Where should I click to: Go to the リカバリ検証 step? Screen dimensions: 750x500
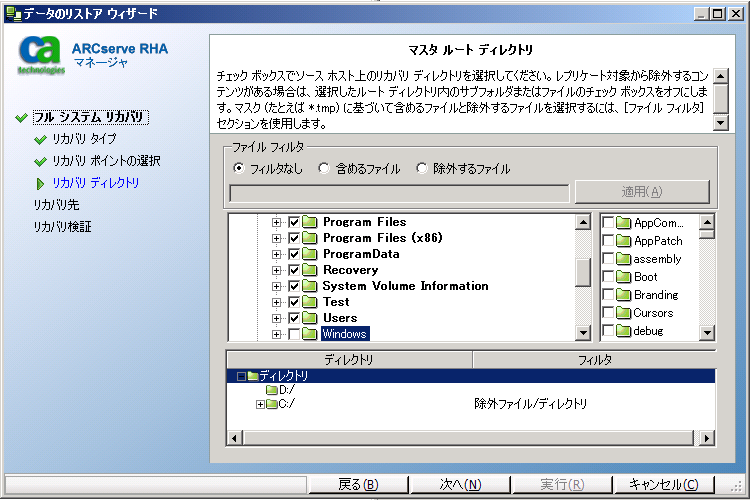pos(62,227)
